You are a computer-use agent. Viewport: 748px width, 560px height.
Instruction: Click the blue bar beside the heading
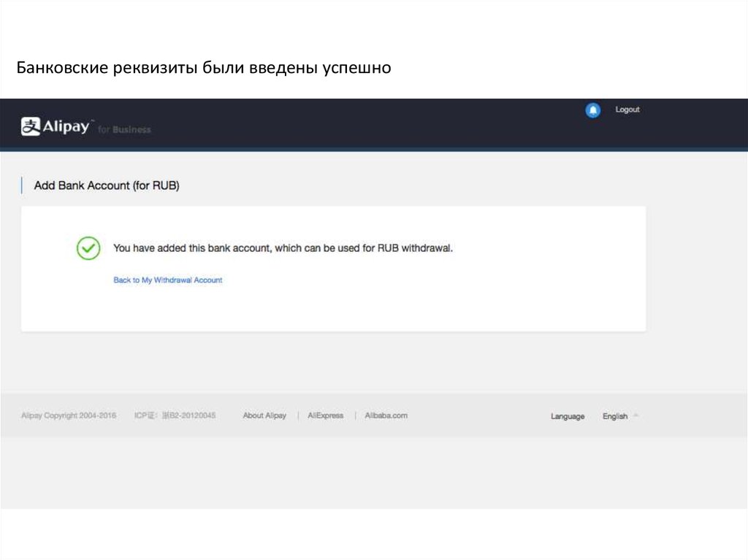(x=22, y=185)
